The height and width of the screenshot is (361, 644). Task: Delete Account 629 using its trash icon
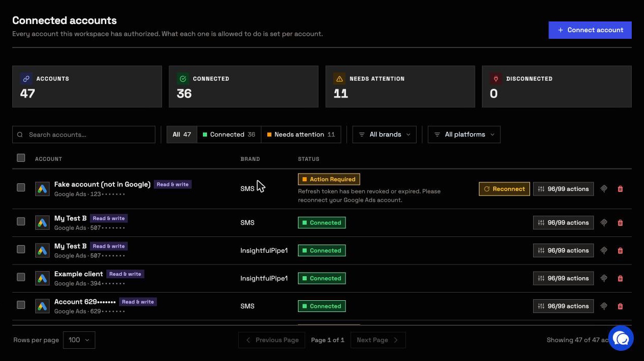click(x=620, y=306)
